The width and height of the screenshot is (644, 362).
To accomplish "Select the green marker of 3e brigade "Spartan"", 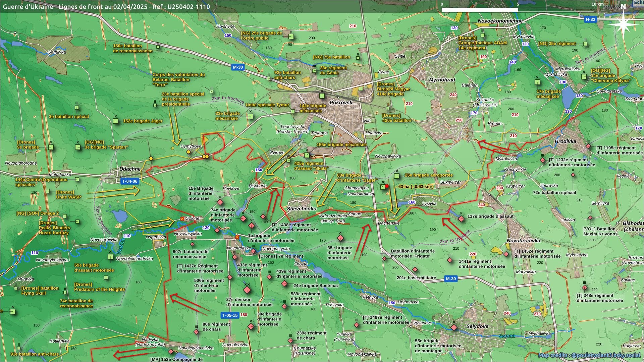I will [x=78, y=147].
